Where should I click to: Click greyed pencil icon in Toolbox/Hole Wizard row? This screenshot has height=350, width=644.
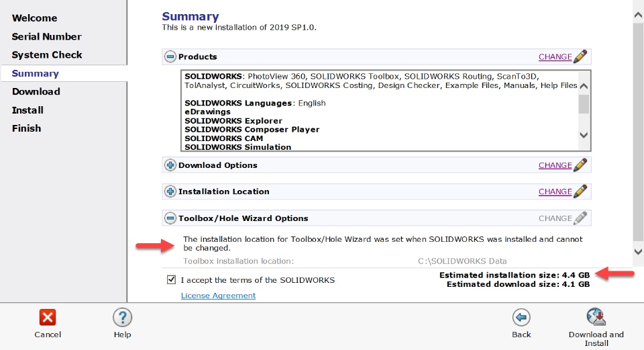[x=580, y=218]
